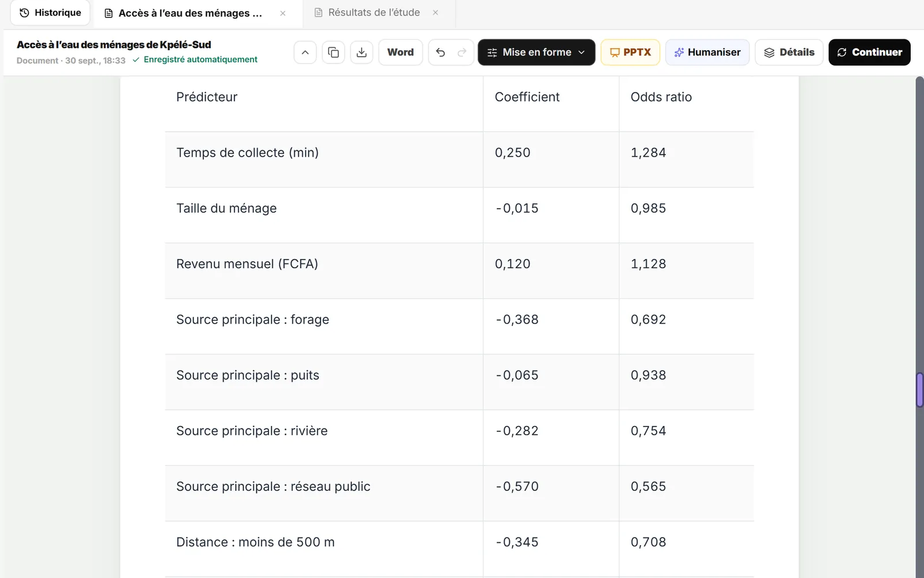
Task: Select the 'Taille du ménage' cell
Action: coord(324,215)
